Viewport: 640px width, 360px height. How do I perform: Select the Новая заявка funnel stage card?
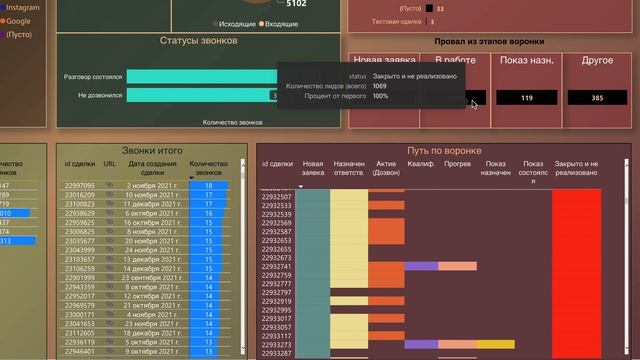click(x=384, y=90)
